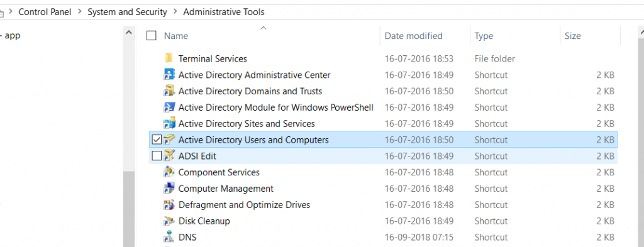
Task: Click the Component Services shortcut icon
Action: pyautogui.click(x=169, y=172)
